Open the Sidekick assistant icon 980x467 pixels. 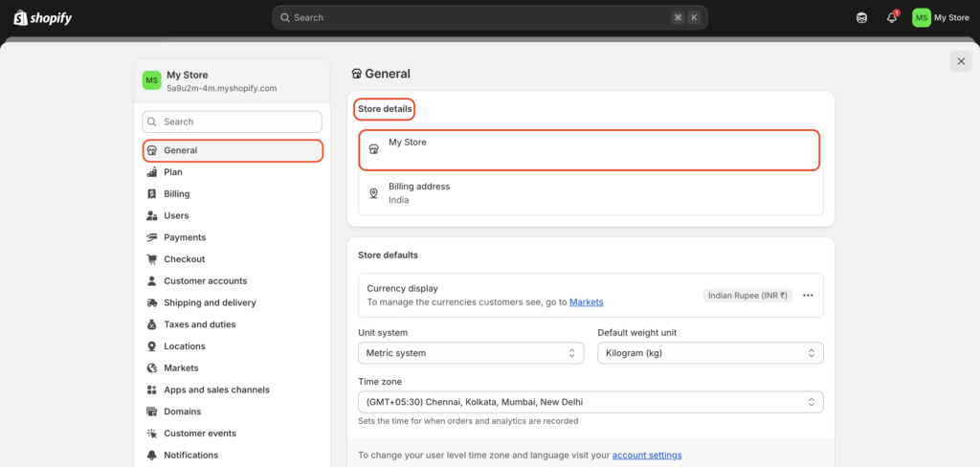click(x=862, y=17)
